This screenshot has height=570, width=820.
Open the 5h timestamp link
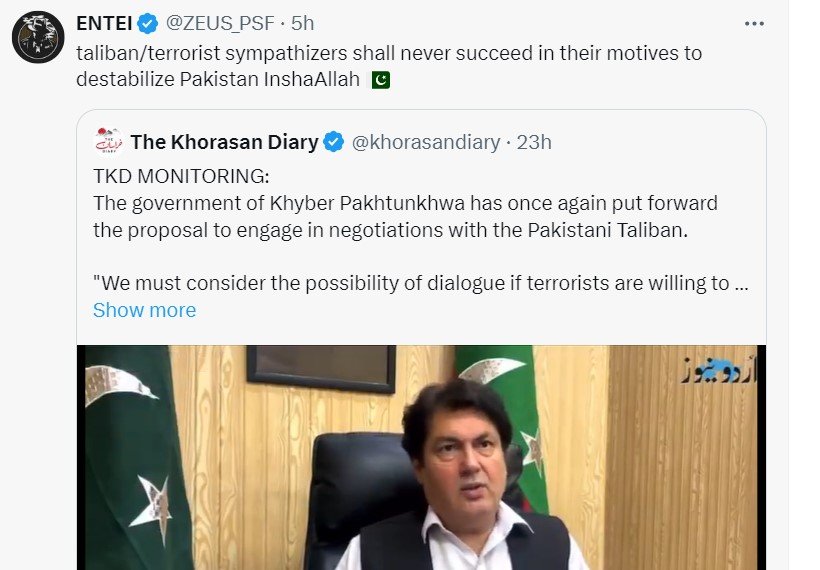[x=302, y=23]
